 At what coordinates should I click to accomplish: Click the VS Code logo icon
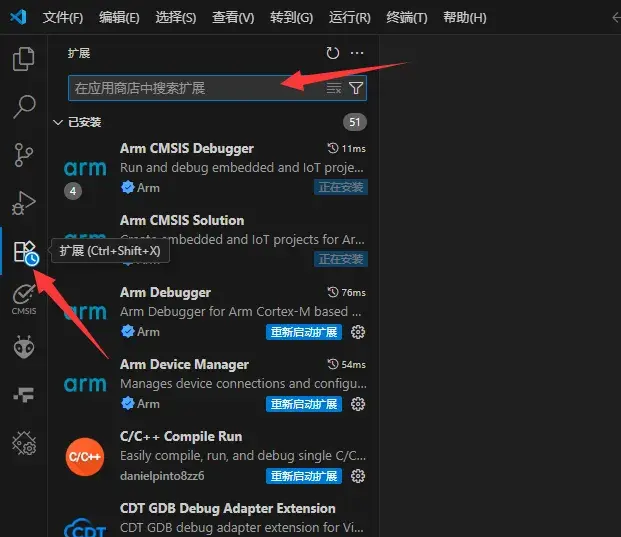point(18,17)
